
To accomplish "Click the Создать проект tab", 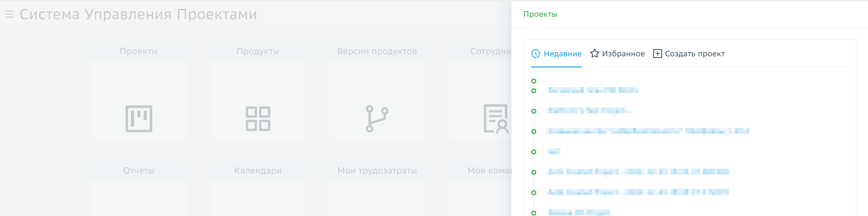I will point(689,54).
